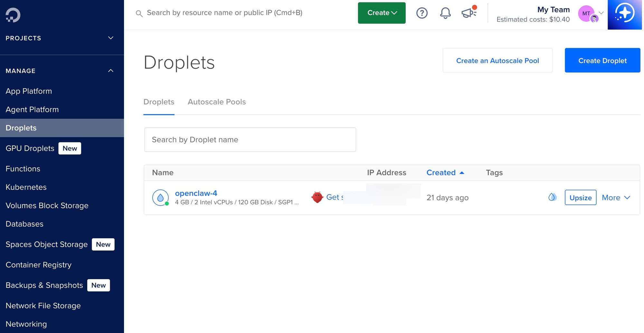Image resolution: width=644 pixels, height=333 pixels.
Task: Click the Upsize button for openclaw-4
Action: [581, 198]
